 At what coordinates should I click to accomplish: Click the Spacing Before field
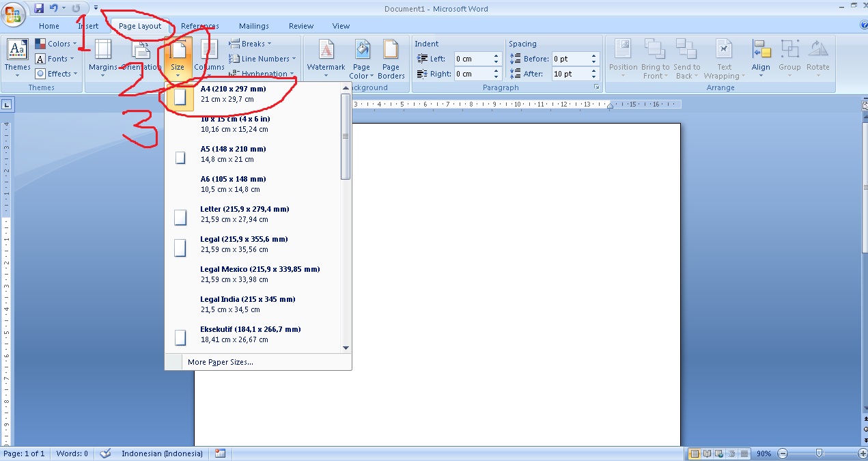pyautogui.click(x=570, y=59)
